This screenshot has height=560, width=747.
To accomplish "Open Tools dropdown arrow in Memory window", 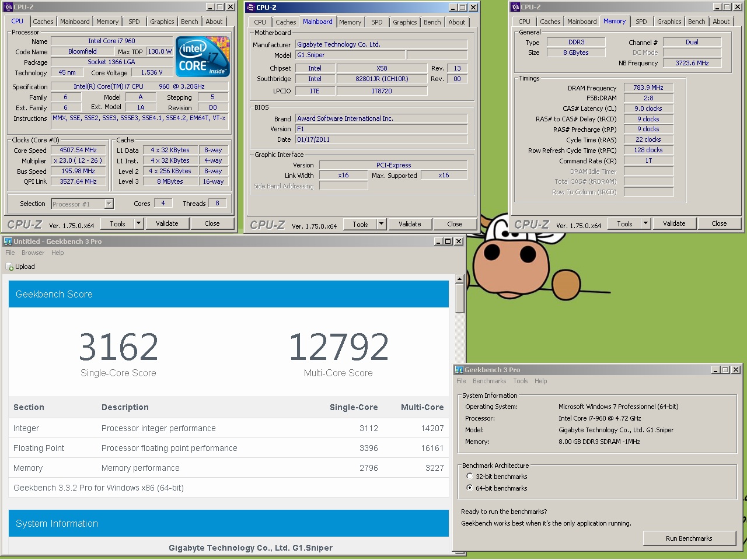I will click(645, 223).
